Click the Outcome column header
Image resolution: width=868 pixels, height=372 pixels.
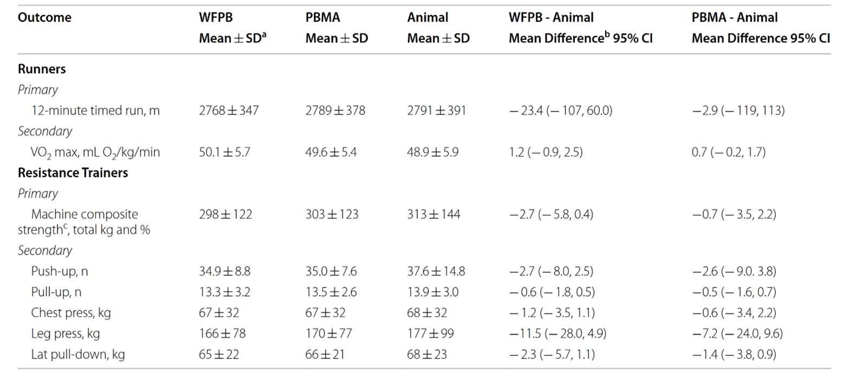(x=44, y=17)
